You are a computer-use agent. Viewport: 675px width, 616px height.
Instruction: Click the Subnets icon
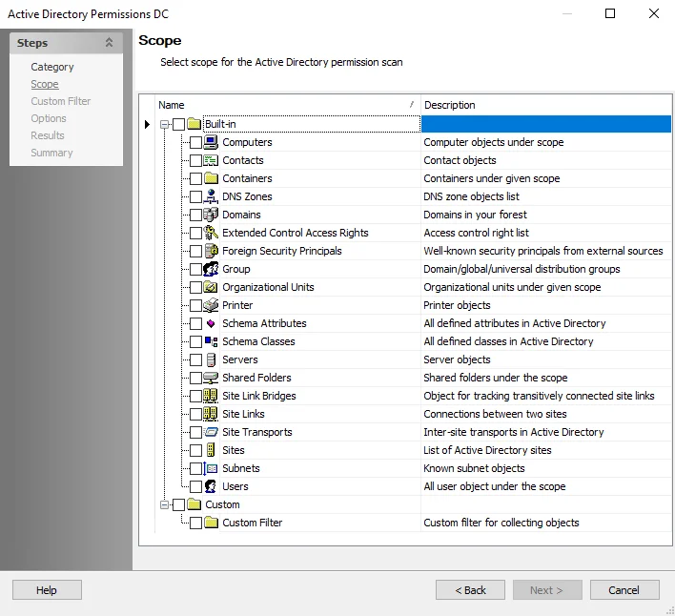(211, 468)
